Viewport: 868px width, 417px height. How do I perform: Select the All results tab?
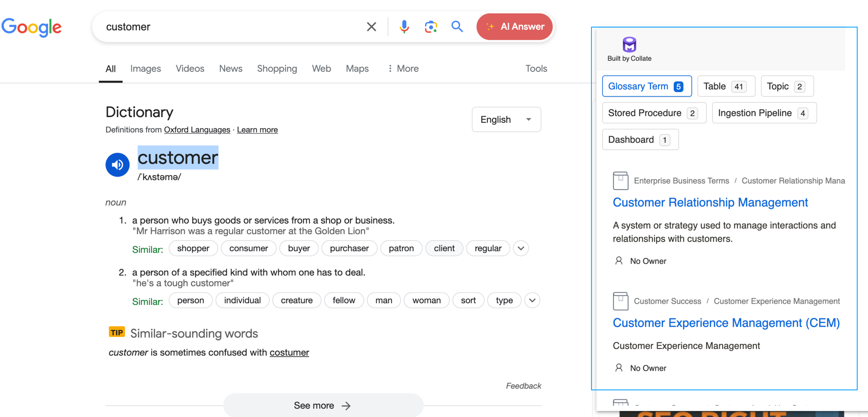click(x=111, y=69)
